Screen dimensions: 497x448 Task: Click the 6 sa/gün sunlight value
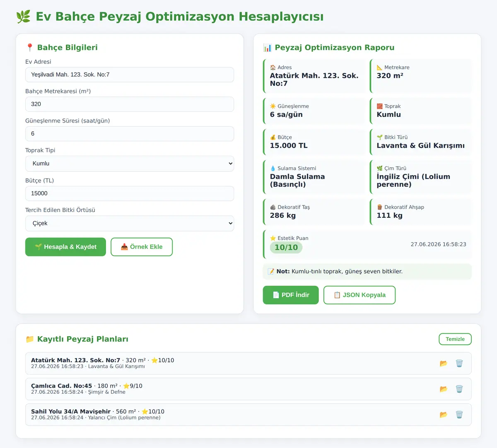click(286, 115)
